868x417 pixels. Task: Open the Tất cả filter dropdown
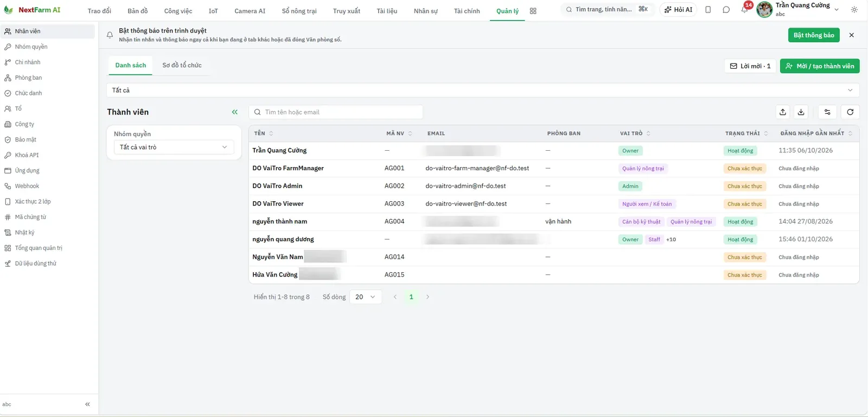(483, 90)
